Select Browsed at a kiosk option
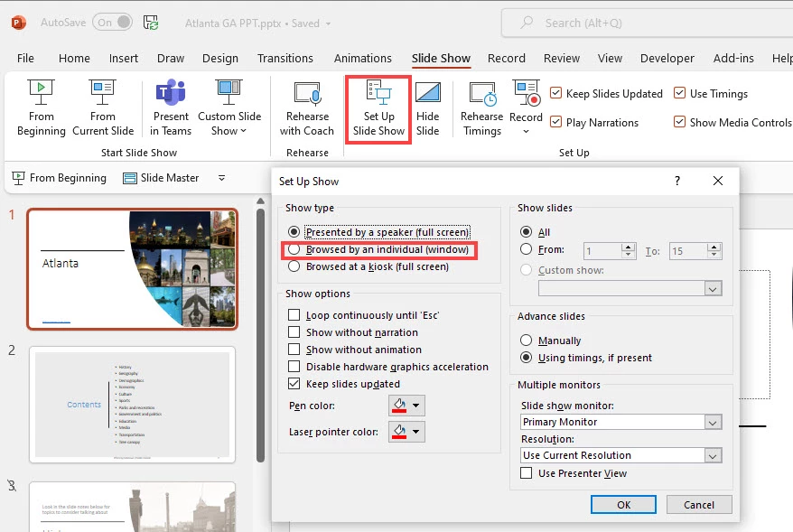 coord(294,266)
